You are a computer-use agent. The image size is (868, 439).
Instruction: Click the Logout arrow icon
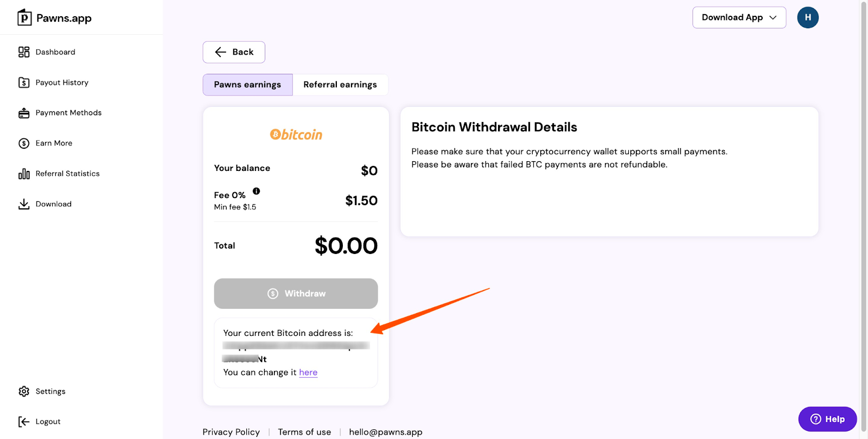24,422
